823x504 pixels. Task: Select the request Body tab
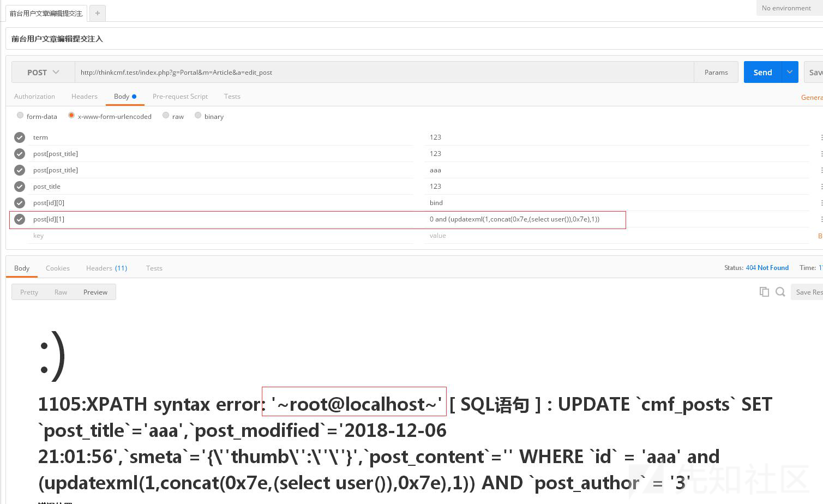pyautogui.click(x=125, y=97)
